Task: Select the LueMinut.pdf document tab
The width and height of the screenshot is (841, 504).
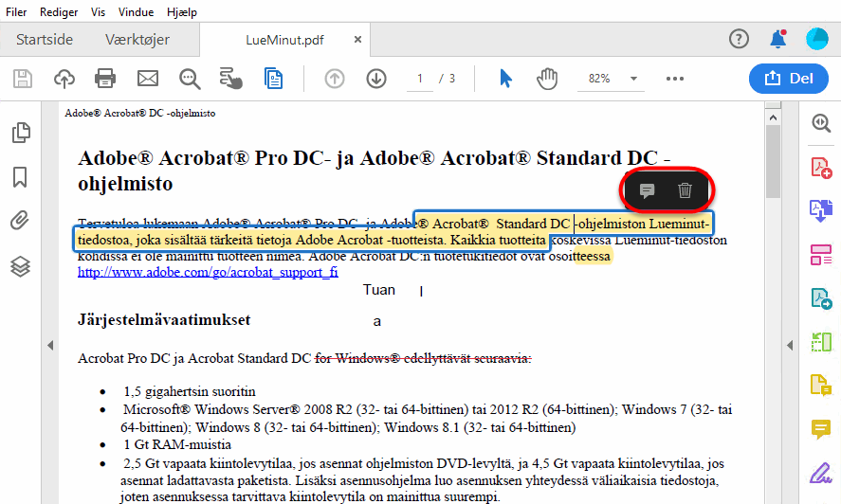Action: click(284, 40)
